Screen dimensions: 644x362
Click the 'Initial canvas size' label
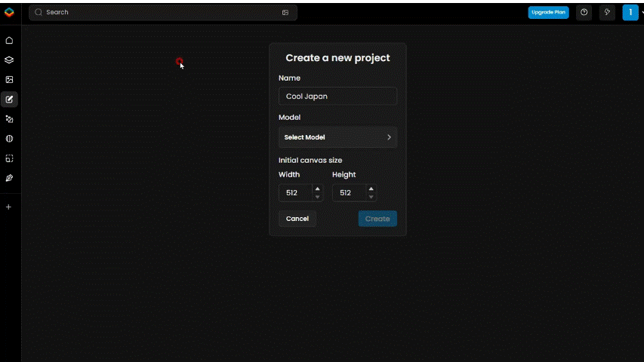[310, 161]
